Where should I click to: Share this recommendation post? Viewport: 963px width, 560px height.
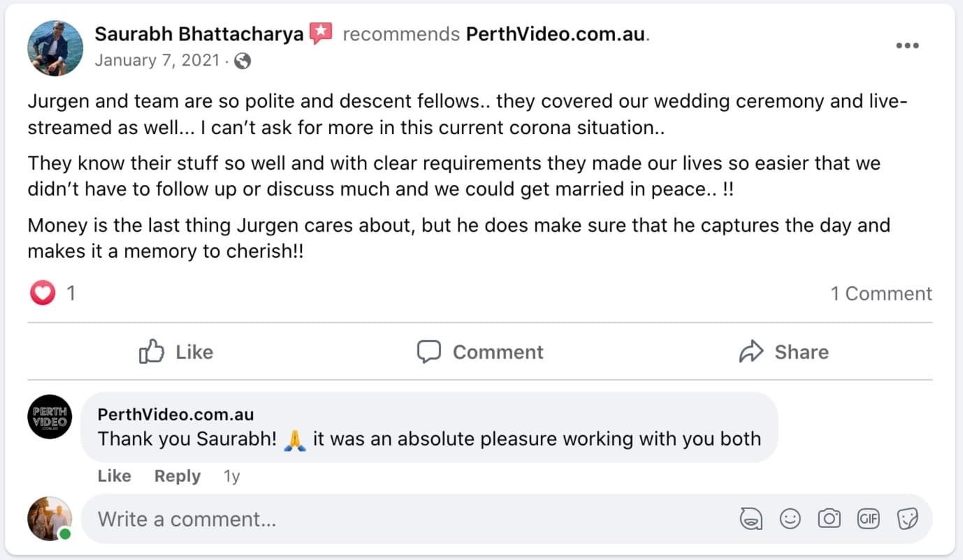783,352
